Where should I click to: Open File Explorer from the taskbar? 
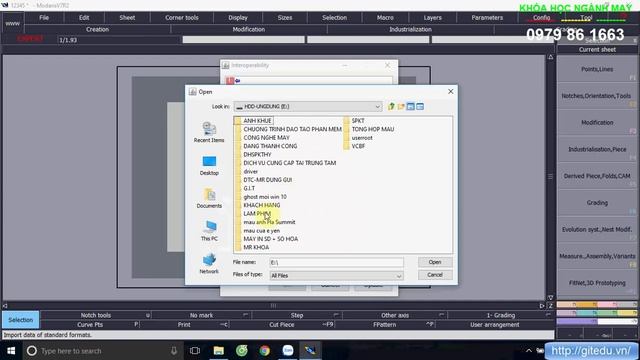219,351
